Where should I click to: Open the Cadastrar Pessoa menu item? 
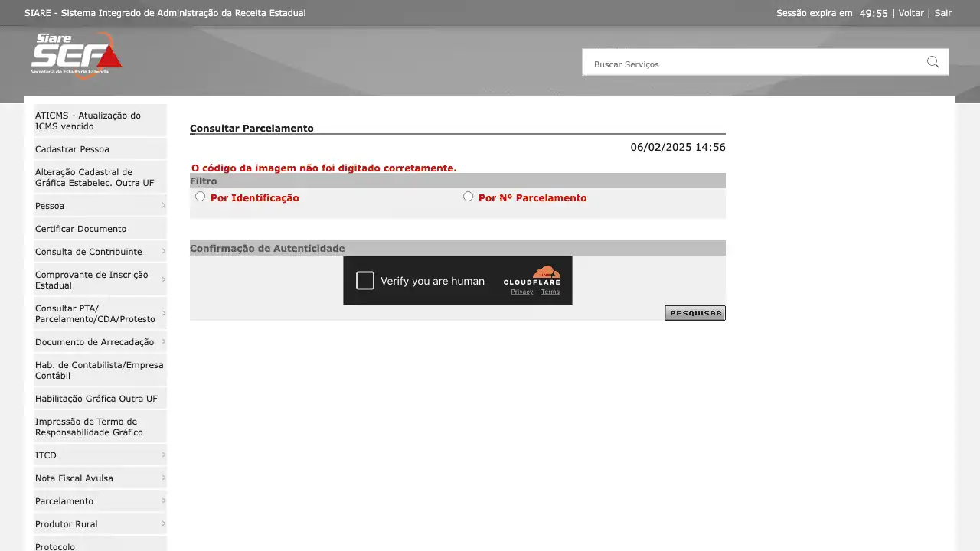point(72,149)
